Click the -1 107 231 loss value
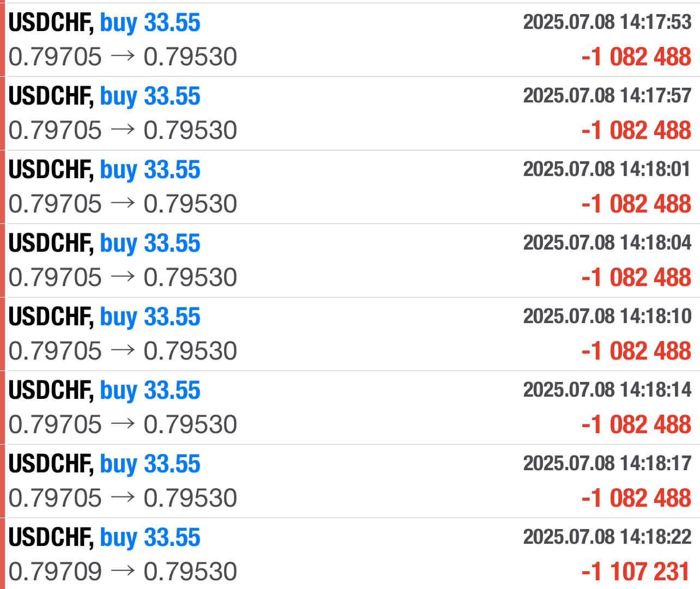The width and height of the screenshot is (700, 589). click(636, 572)
